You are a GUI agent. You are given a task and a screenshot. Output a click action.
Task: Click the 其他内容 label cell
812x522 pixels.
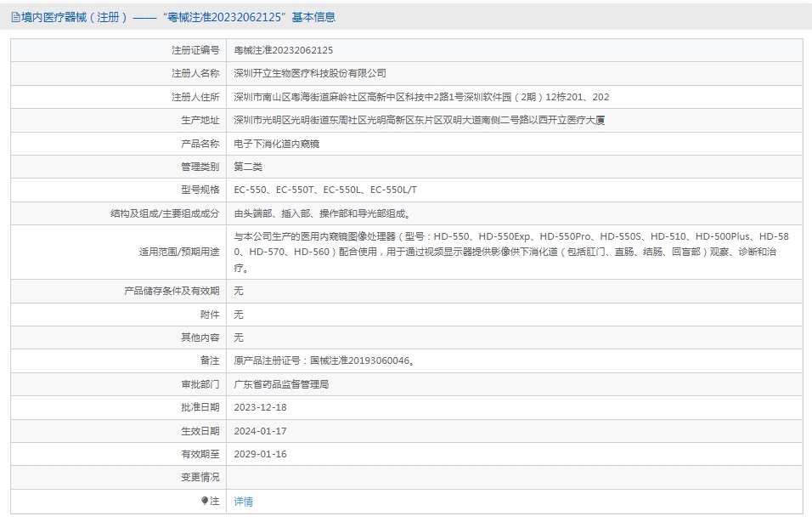119,338
